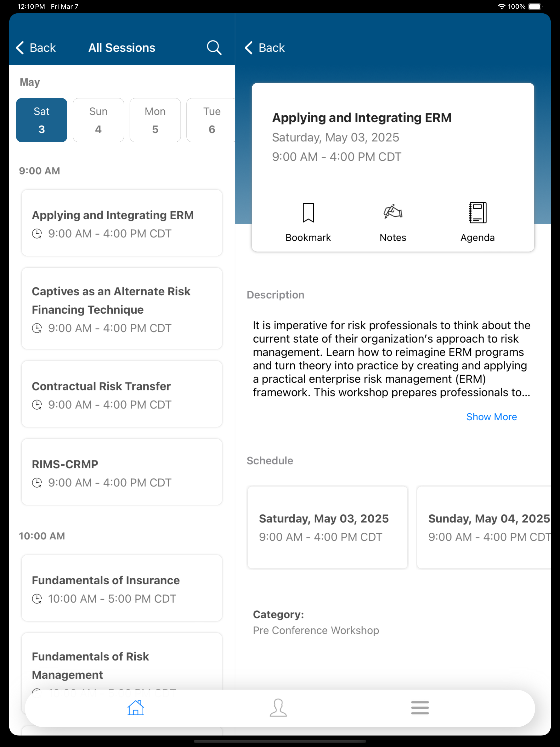Viewport: 560px width, 747px height.
Task: Go back from All Sessions list
Action: pyautogui.click(x=36, y=48)
